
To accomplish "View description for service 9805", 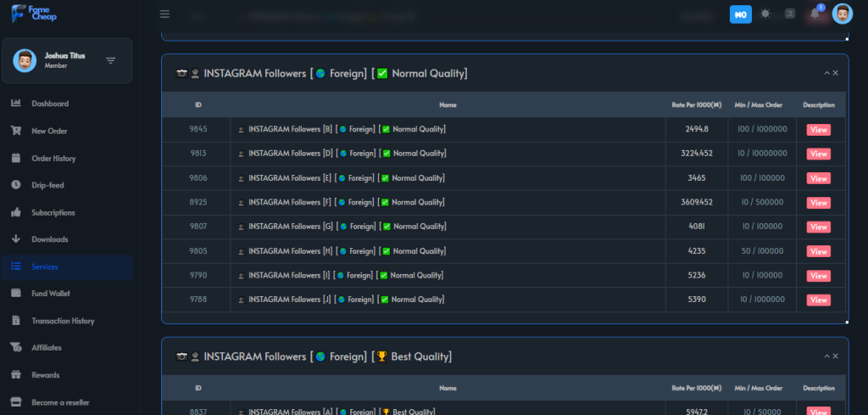I will (818, 251).
